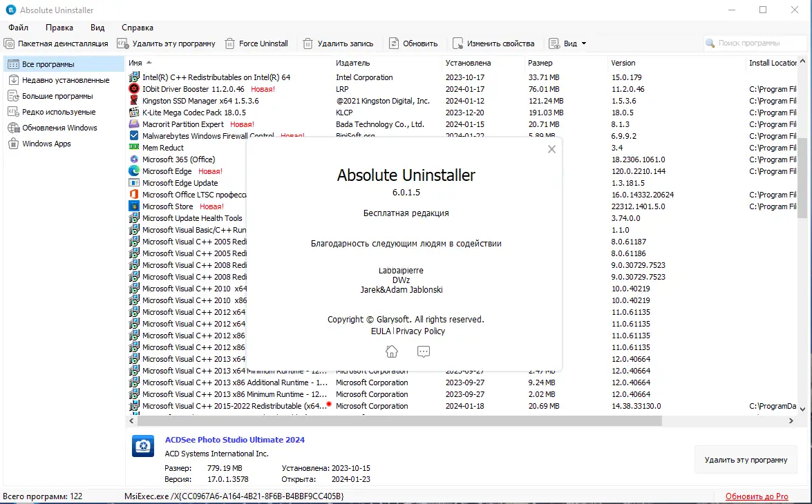Screen dimensions: 812x504
Task: Close the About Absolute Uninstaller dialog
Action: 551,150
